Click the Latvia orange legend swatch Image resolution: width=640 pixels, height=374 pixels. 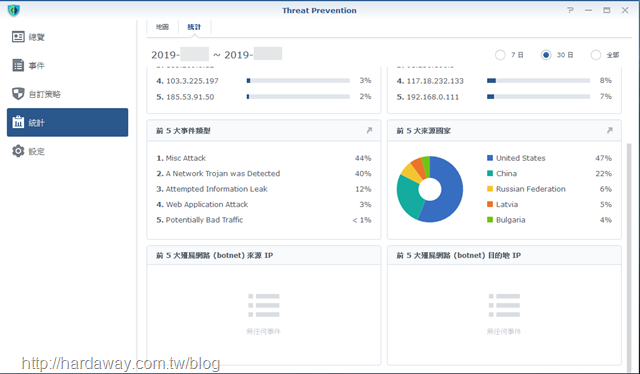[x=490, y=204]
